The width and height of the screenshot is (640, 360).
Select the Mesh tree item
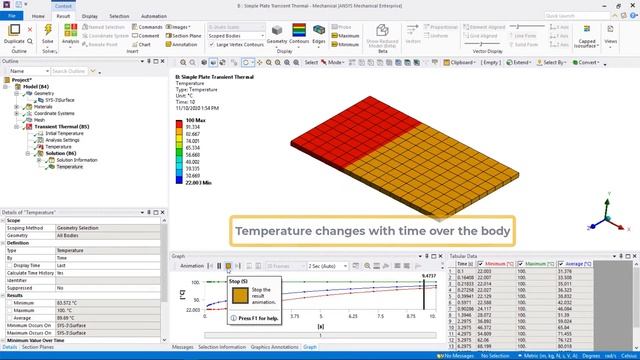[x=39, y=120]
